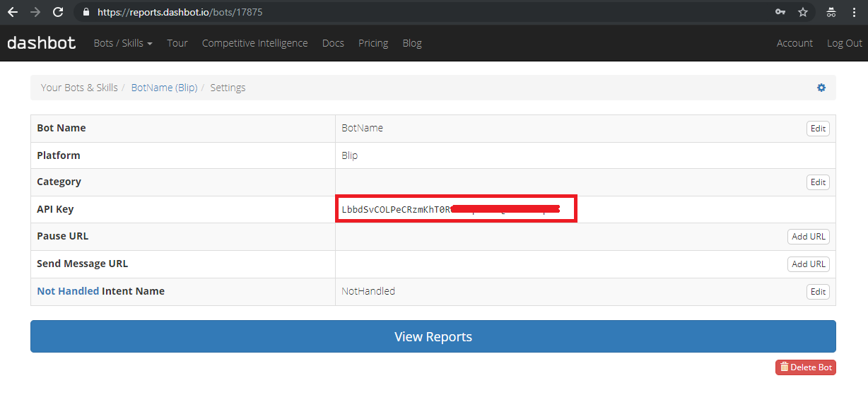Screen dimensions: 868x395
Task: Edit the Category field
Action: pyautogui.click(x=818, y=182)
